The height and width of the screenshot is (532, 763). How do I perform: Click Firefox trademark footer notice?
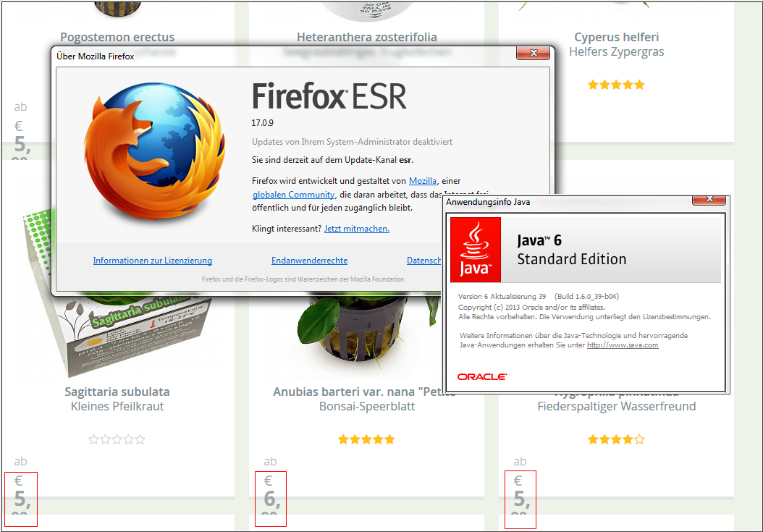(303, 279)
